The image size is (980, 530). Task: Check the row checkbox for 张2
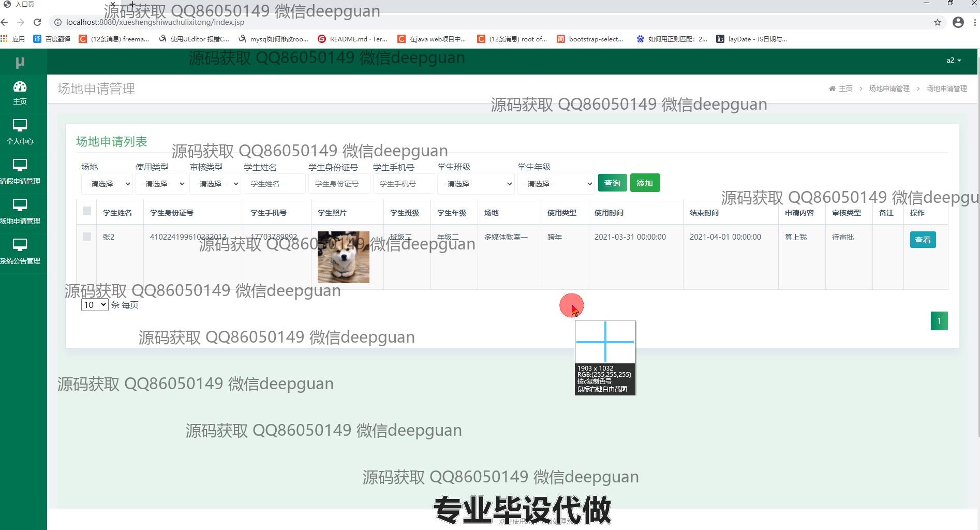[x=87, y=237]
